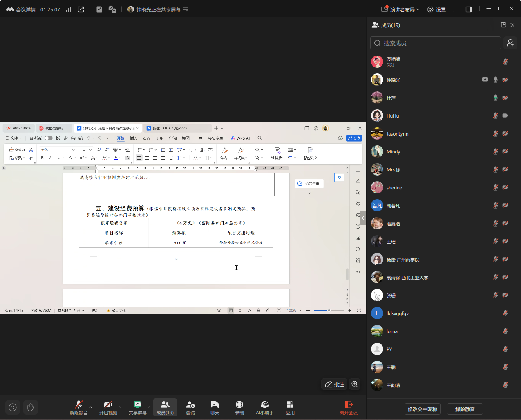
Task: Open 设置 settings in top bar
Action: point(436,9)
